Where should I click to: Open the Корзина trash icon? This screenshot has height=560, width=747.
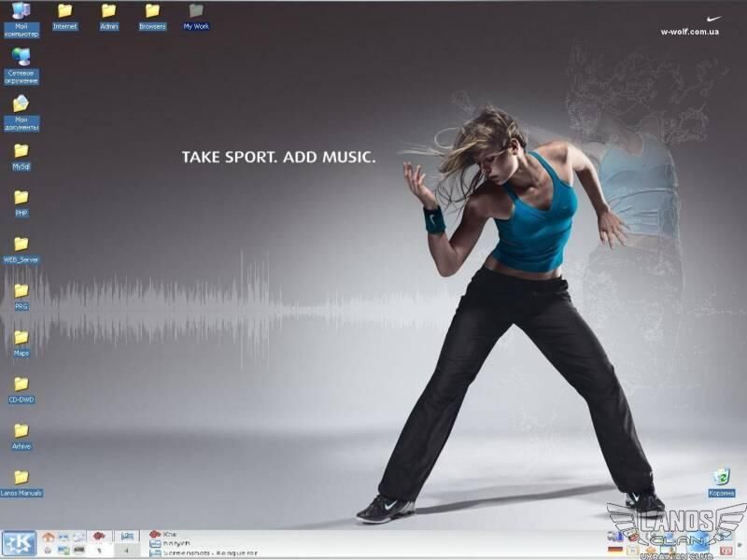click(721, 478)
